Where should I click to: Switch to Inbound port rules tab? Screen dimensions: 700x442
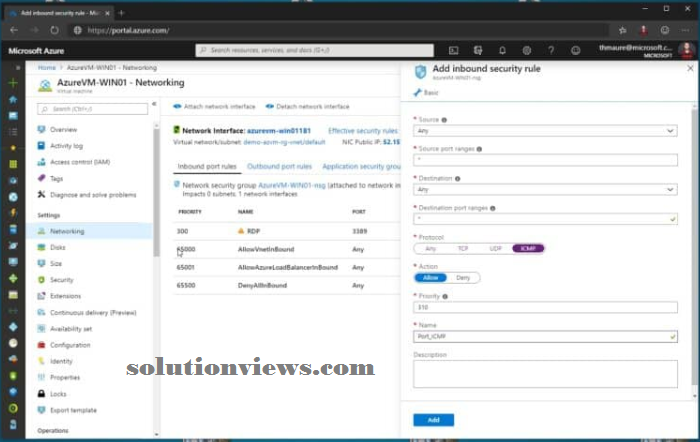(x=207, y=166)
